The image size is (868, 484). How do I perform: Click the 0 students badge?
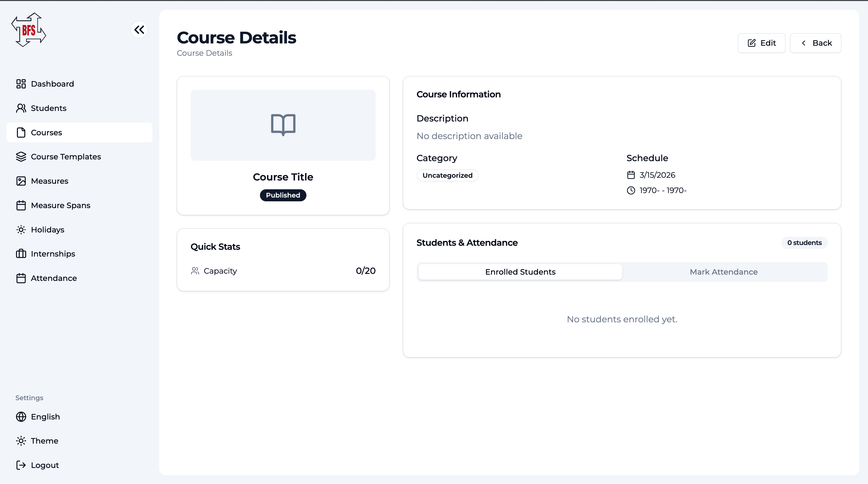point(804,243)
